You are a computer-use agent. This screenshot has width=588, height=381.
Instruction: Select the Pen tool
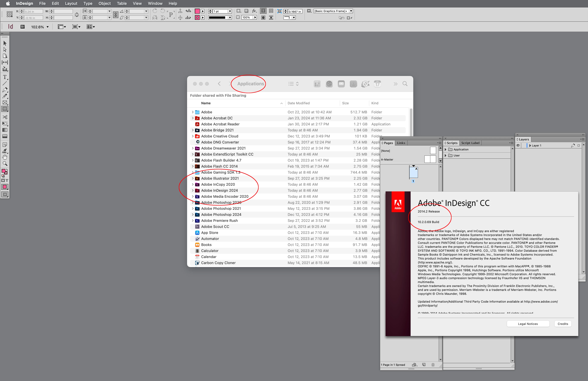pos(5,90)
